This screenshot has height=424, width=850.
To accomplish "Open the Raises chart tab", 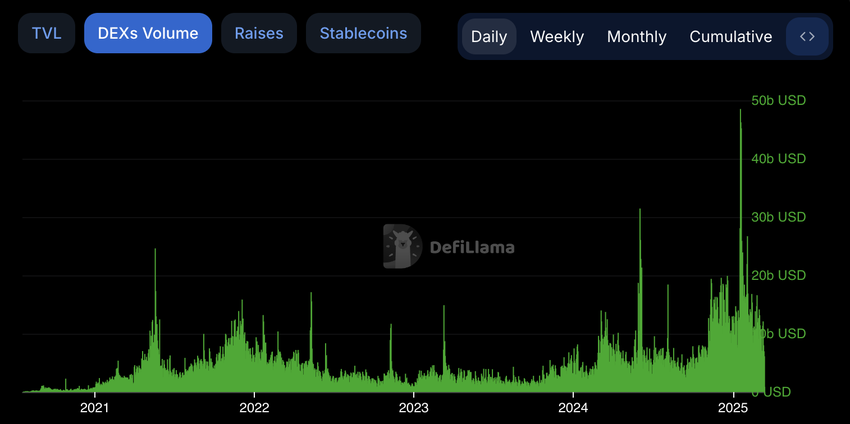I will tap(259, 33).
